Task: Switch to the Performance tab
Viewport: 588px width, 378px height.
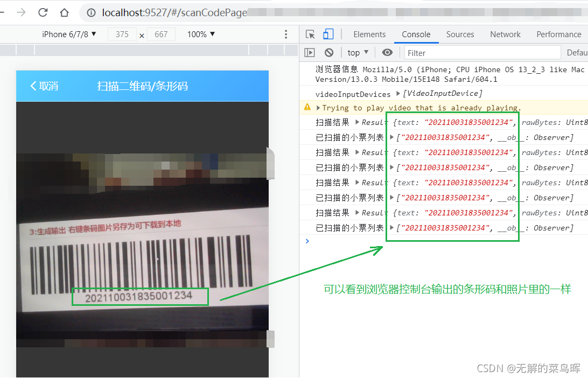Action: [559, 34]
